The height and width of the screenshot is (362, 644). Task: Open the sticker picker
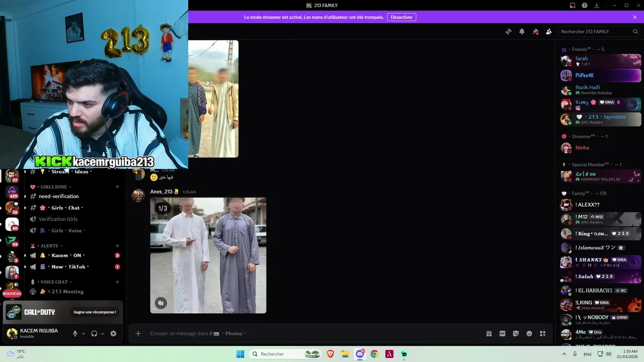coord(516,333)
